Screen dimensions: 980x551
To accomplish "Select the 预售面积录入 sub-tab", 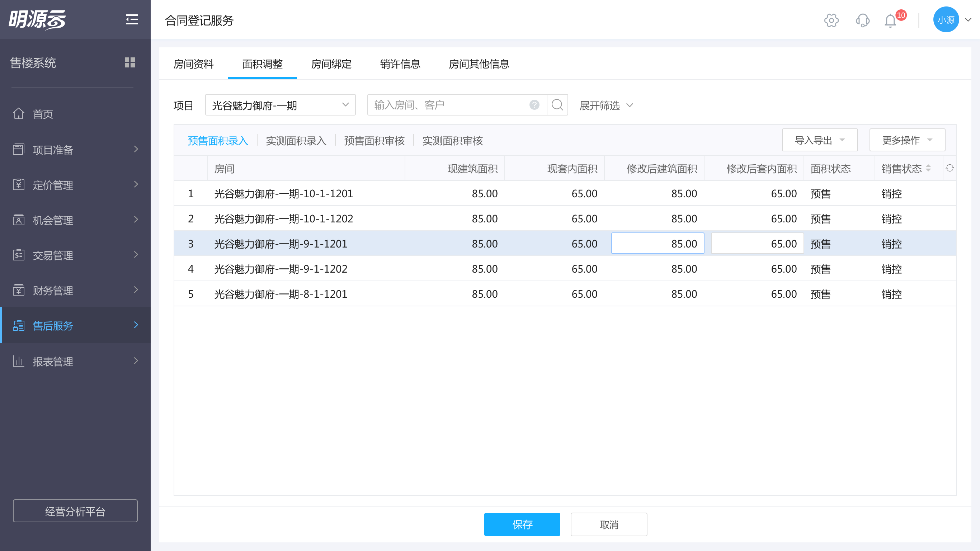I will coord(218,141).
